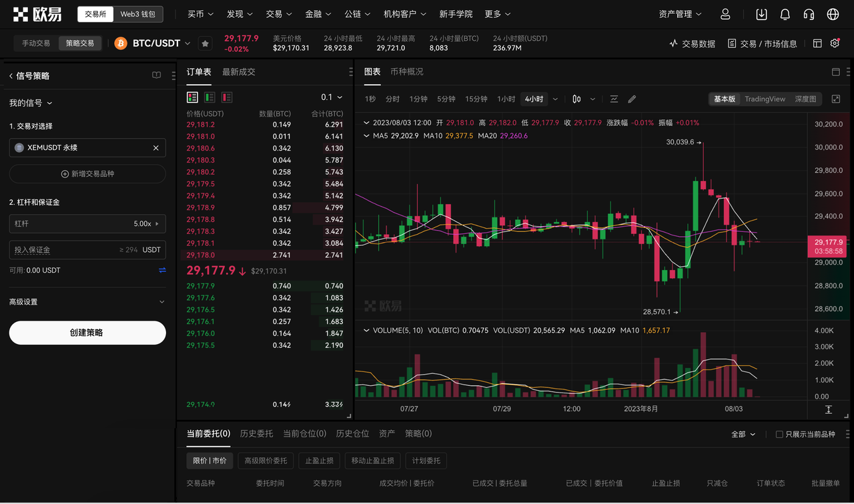
Task: Open the download app icon in top bar
Action: pyautogui.click(x=761, y=14)
